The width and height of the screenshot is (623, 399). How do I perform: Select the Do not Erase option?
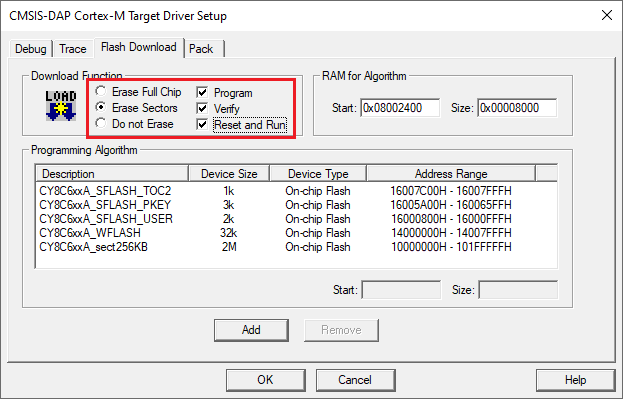pyautogui.click(x=101, y=123)
